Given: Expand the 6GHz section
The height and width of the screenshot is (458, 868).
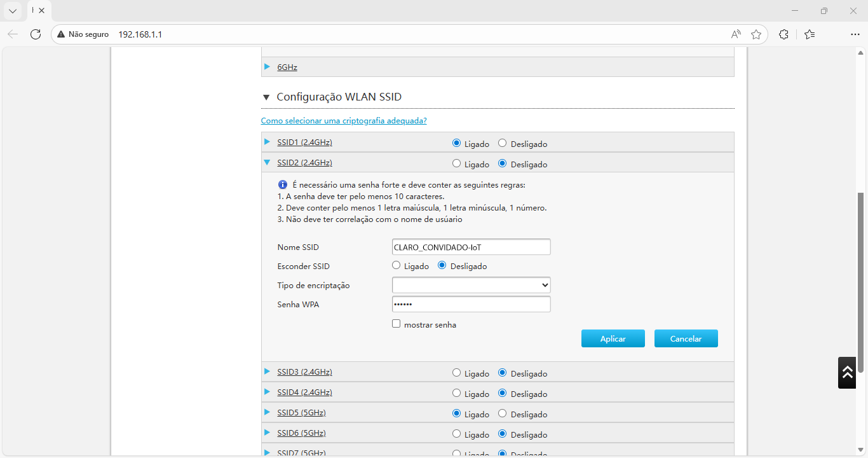Looking at the screenshot, I should tap(287, 67).
